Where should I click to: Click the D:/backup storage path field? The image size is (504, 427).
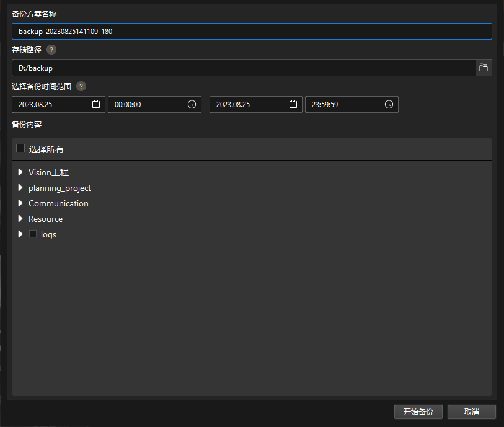coord(186,68)
